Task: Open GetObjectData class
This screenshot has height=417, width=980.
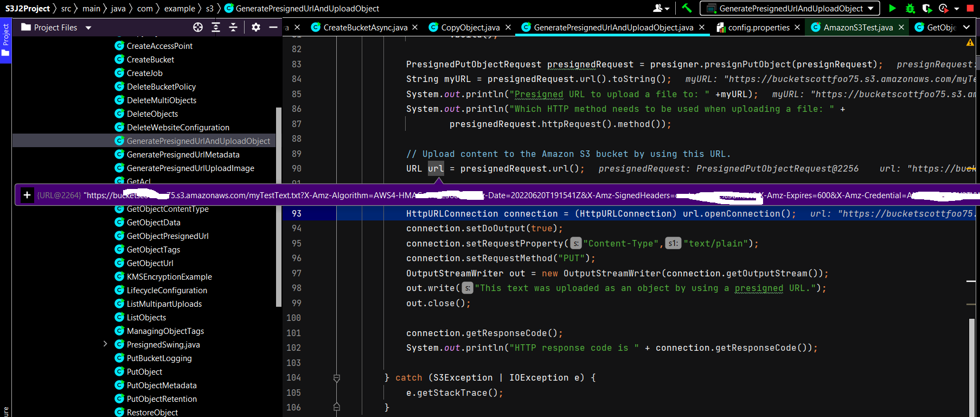Action: pos(153,223)
